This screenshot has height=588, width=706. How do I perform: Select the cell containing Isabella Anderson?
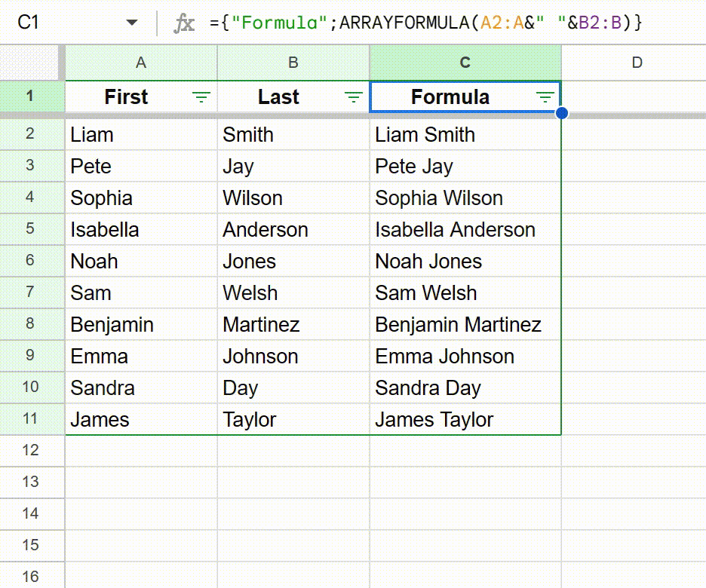[x=465, y=229]
